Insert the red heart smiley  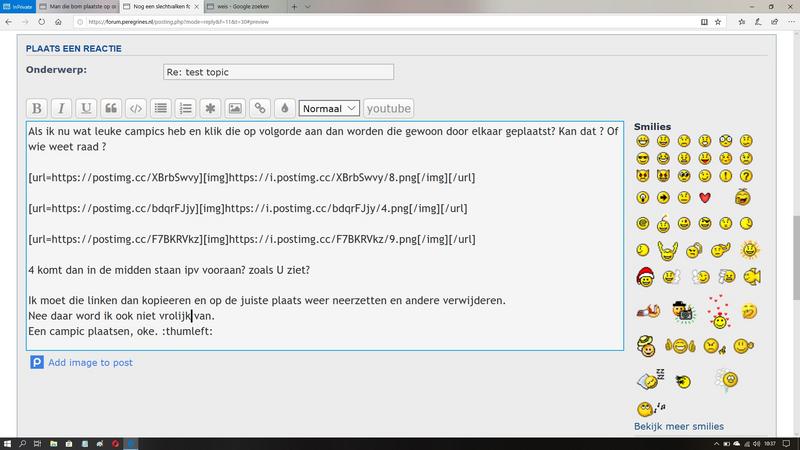[705, 197]
